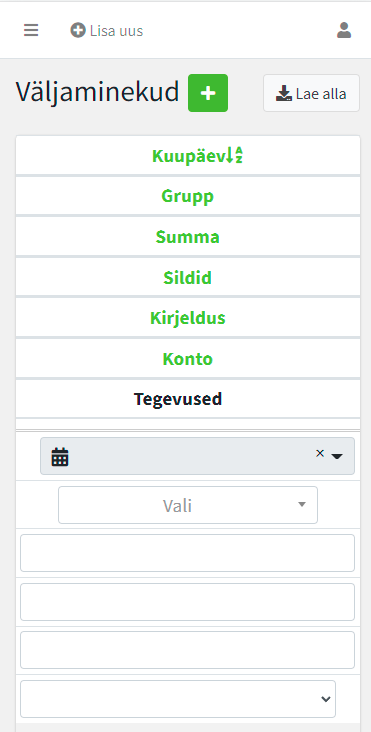Open the Konto filter select box
Viewport: 371px width, 732px height.
click(x=178, y=699)
